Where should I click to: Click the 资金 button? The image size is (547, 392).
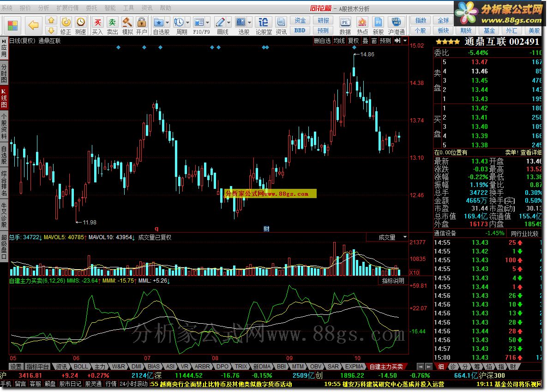point(300,21)
